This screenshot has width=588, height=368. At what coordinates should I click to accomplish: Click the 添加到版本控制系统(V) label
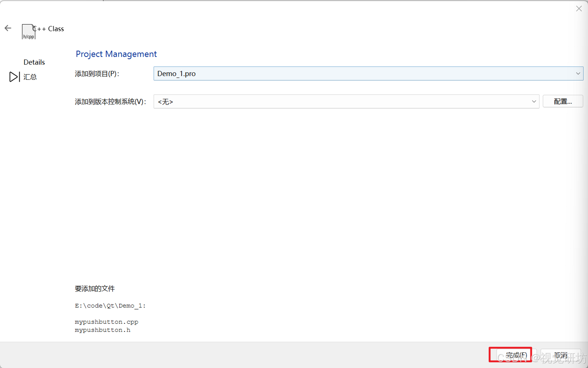pos(110,102)
